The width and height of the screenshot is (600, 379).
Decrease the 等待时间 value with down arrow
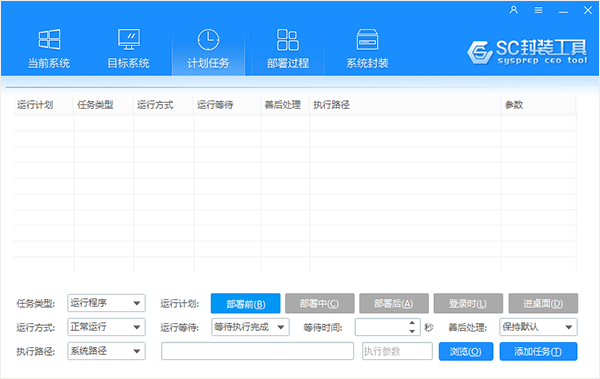point(412,332)
